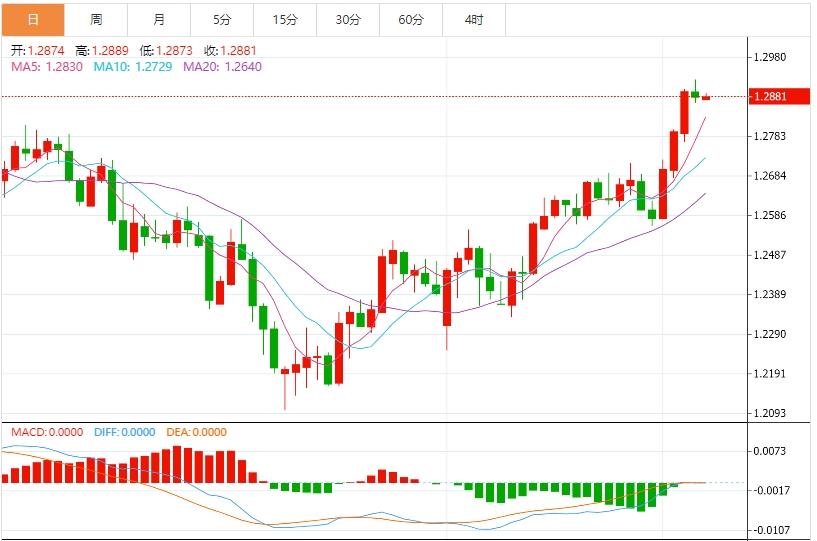Click the 1.2093 price axis label
The image size is (817, 541).
[x=770, y=413]
